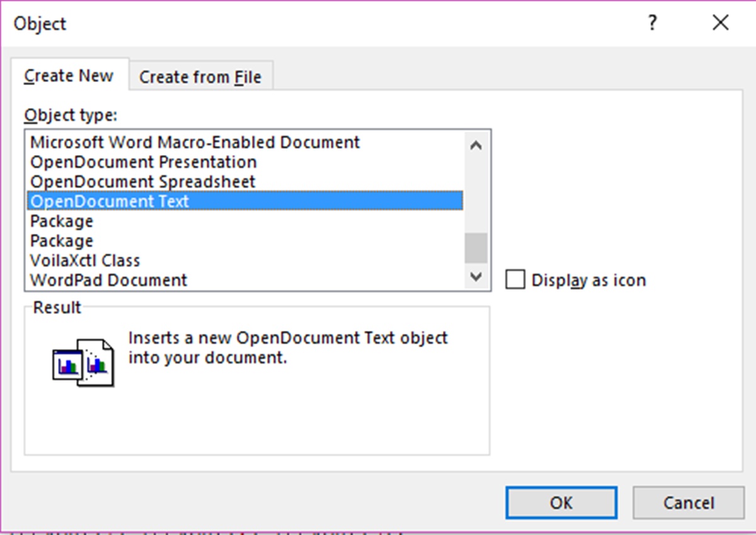Enable the Display as icon checkbox
The width and height of the screenshot is (756, 535).
tap(515, 280)
